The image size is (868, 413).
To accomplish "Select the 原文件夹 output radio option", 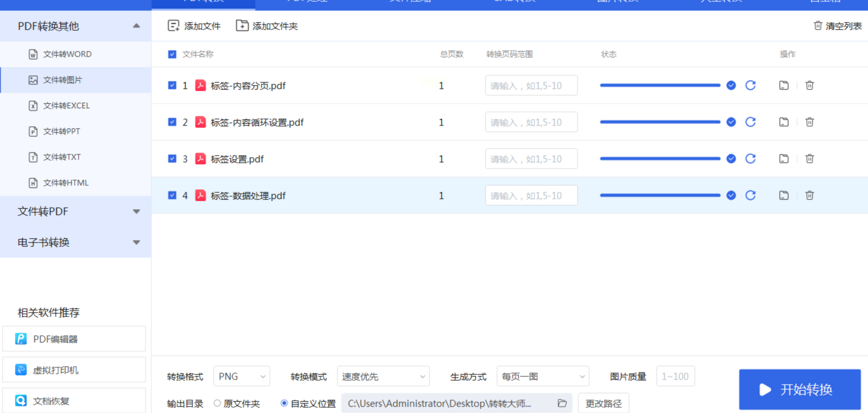I will tap(217, 403).
